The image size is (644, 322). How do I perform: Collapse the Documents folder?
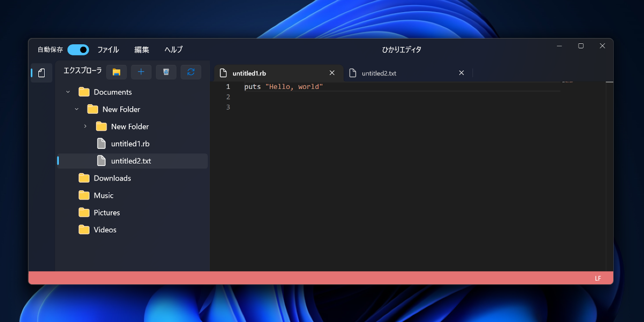(x=68, y=92)
